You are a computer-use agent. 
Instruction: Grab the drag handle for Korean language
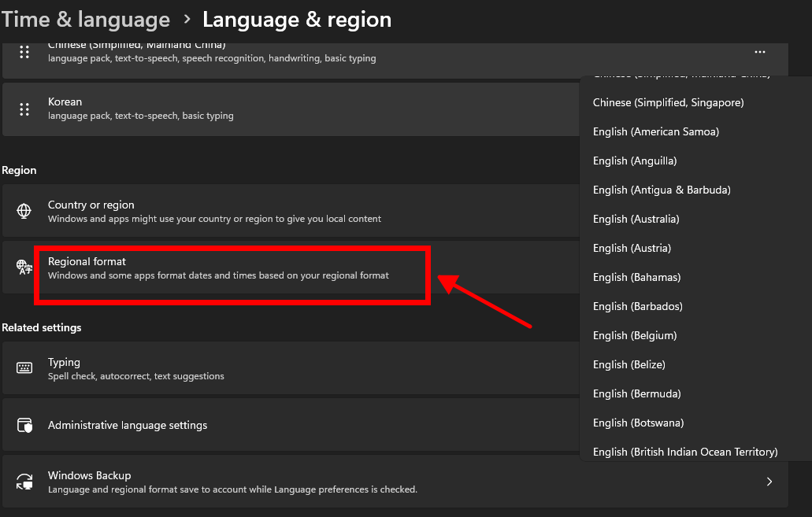point(24,109)
